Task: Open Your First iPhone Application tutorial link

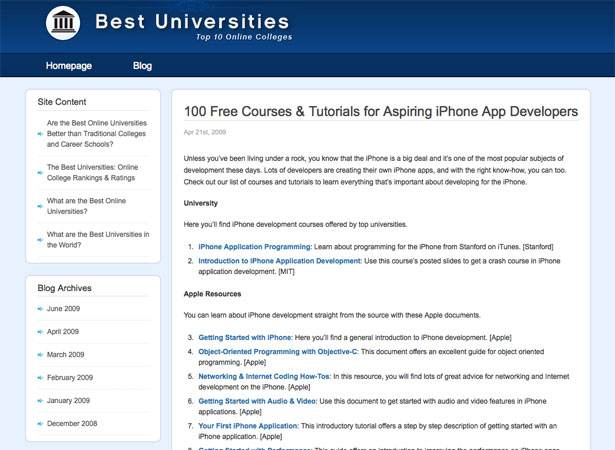Action: click(248, 426)
